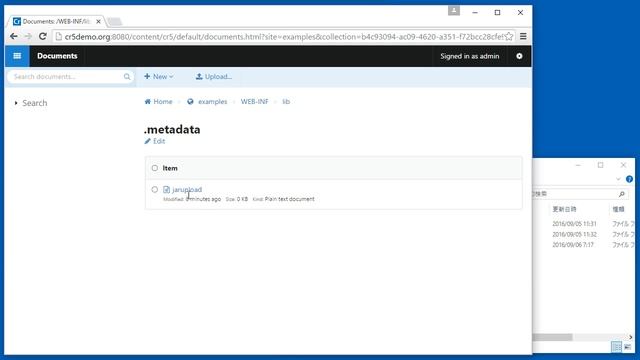
Task: Click the scroll right arrow in Explorer
Action: (x=630, y=337)
